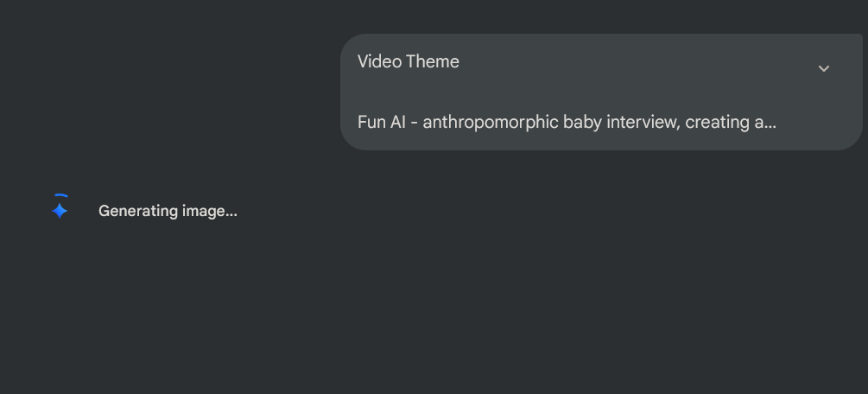
Task: Select the "Video Theme" heading text
Action: coord(408,61)
